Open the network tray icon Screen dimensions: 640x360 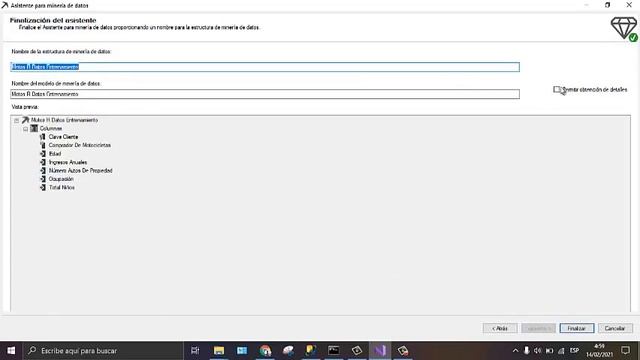coord(561,351)
